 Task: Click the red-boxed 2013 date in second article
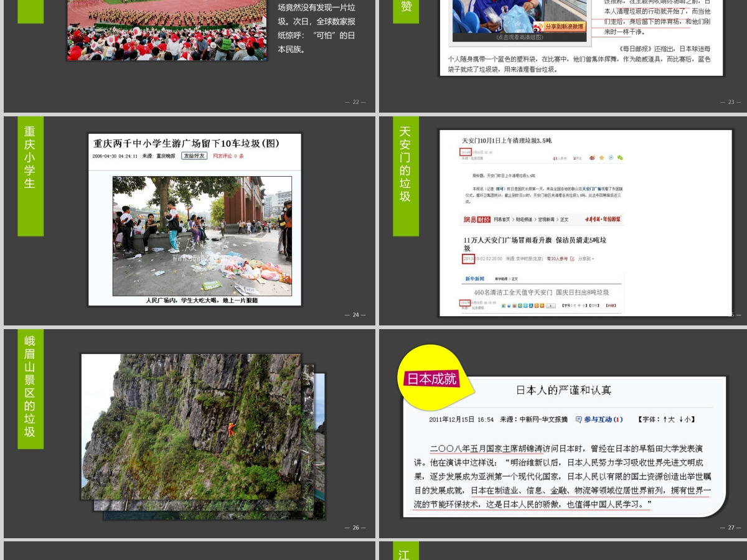(x=468, y=258)
